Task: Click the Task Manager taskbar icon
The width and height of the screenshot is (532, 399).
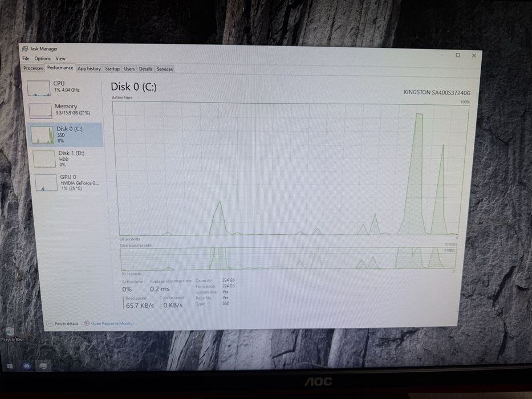Action: coord(43,366)
